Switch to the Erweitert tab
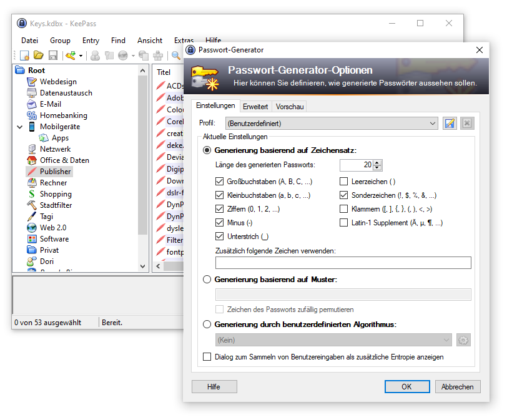This screenshot has width=512, height=420. (255, 107)
